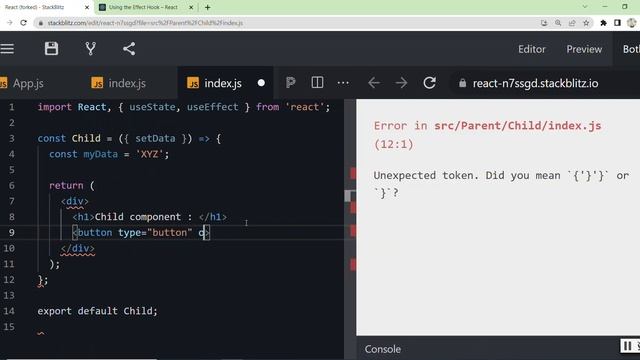
Task: Open the browser zoom magnifier icon
Action: [558, 23]
